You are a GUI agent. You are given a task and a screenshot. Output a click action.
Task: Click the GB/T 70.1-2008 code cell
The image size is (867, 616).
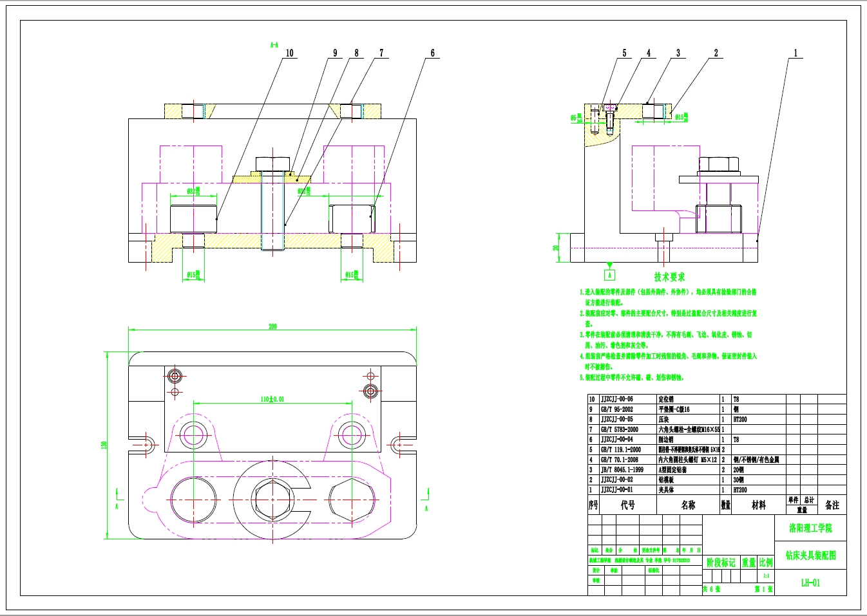[x=619, y=460]
